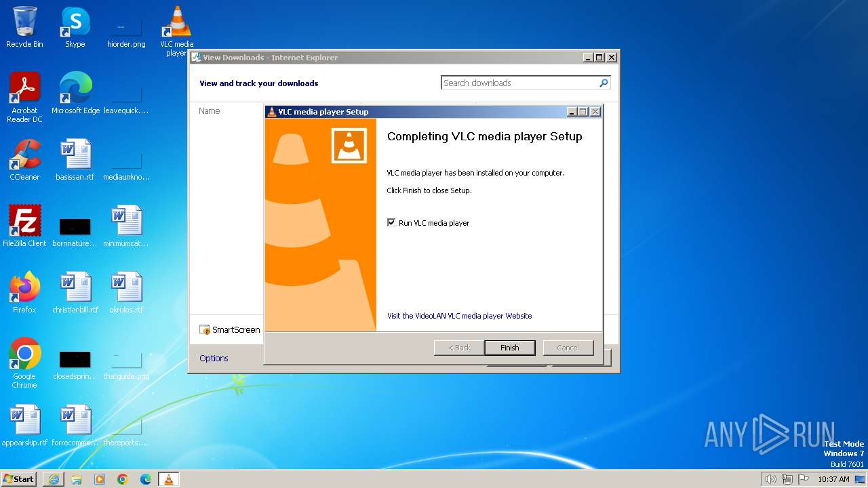The image size is (868, 488).
Task: Select basissan.rtf document icon
Action: pos(75,160)
